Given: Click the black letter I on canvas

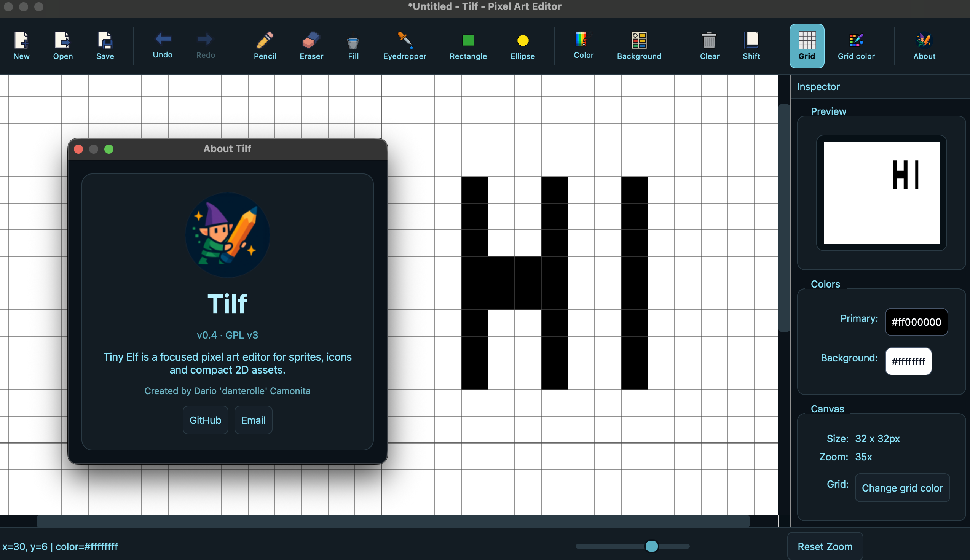Looking at the screenshot, I should 634,283.
